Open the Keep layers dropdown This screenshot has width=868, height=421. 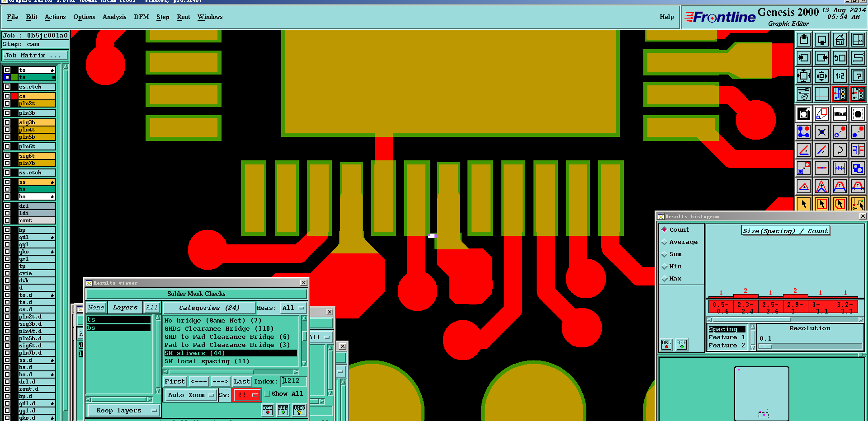click(x=123, y=411)
